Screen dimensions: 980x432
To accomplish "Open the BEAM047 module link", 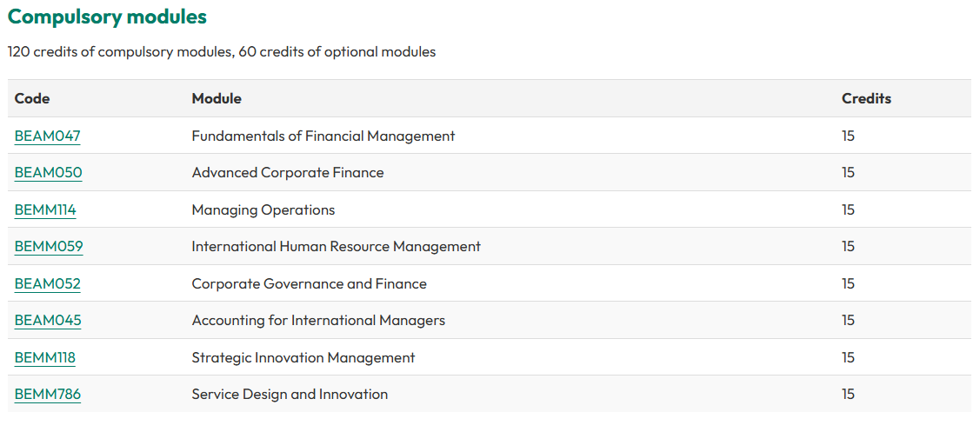I will (x=47, y=136).
